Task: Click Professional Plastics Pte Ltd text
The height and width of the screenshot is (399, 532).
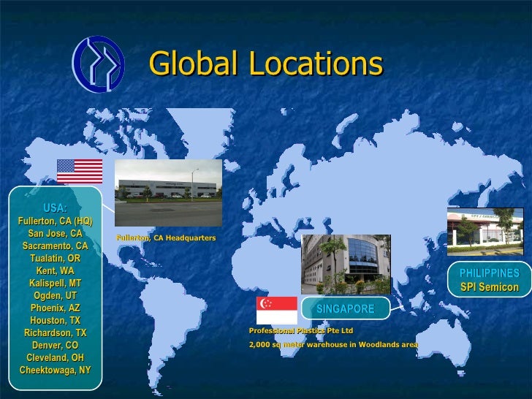Action: (301, 330)
